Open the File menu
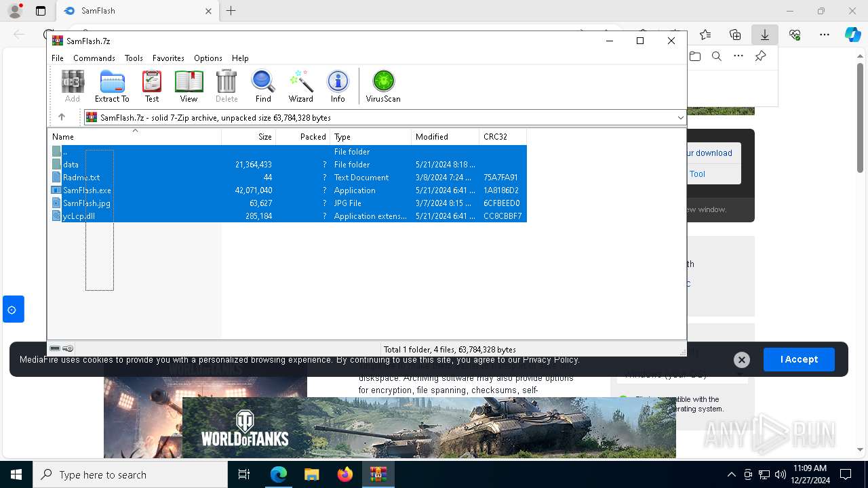This screenshot has width=868, height=488. pos(58,58)
